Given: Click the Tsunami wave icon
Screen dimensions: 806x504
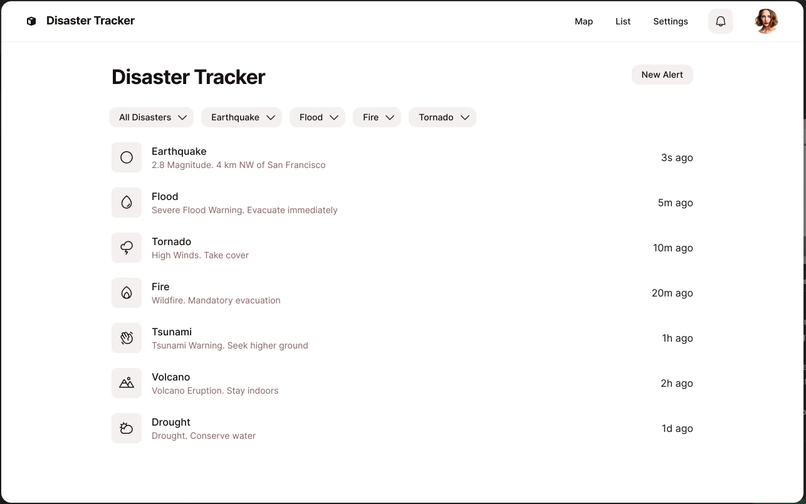Looking at the screenshot, I should point(126,338).
